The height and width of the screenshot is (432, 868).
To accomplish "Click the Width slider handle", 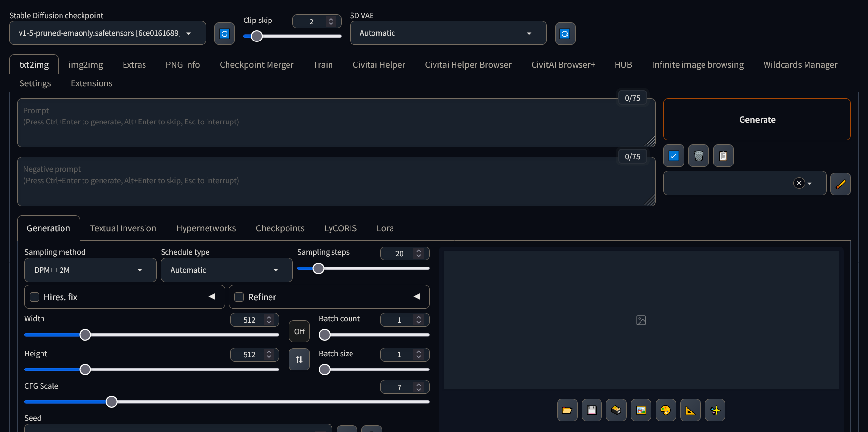I will pyautogui.click(x=85, y=335).
